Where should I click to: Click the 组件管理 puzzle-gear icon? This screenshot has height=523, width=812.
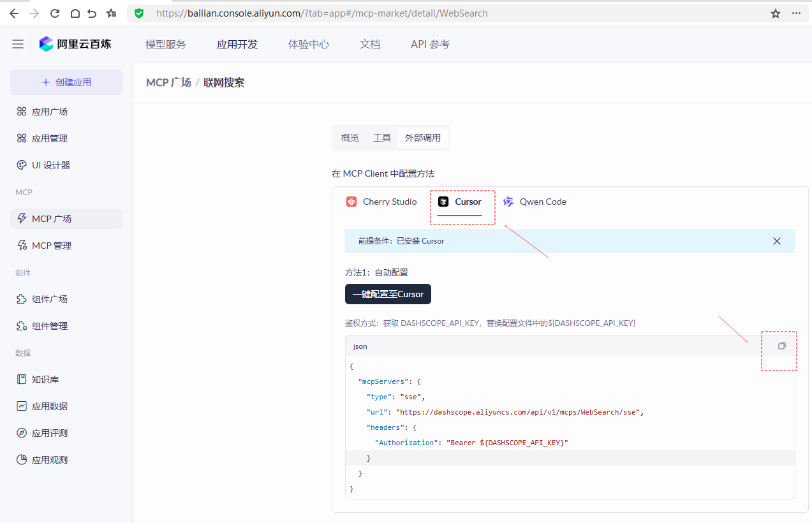click(x=22, y=326)
